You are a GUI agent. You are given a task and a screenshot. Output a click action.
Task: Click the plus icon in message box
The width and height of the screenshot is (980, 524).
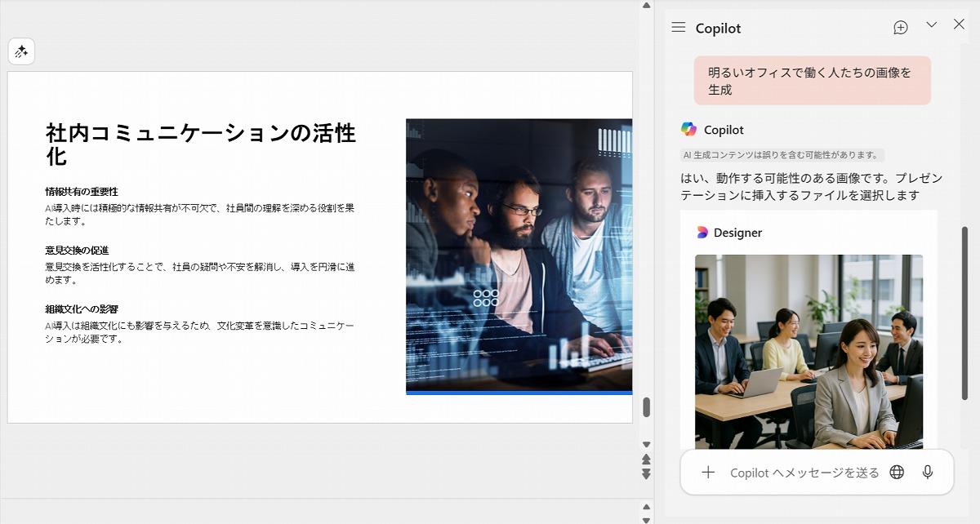(708, 473)
